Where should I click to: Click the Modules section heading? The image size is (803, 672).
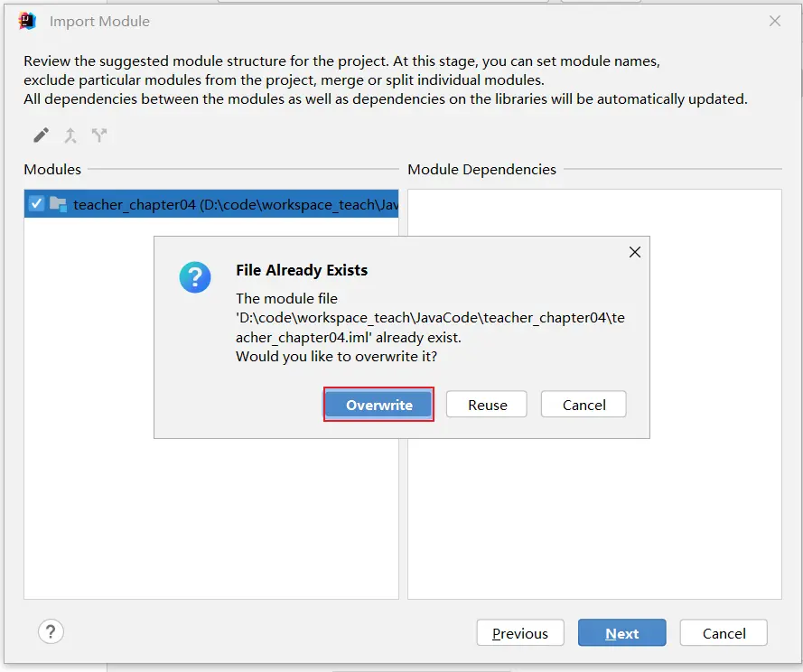click(x=52, y=169)
